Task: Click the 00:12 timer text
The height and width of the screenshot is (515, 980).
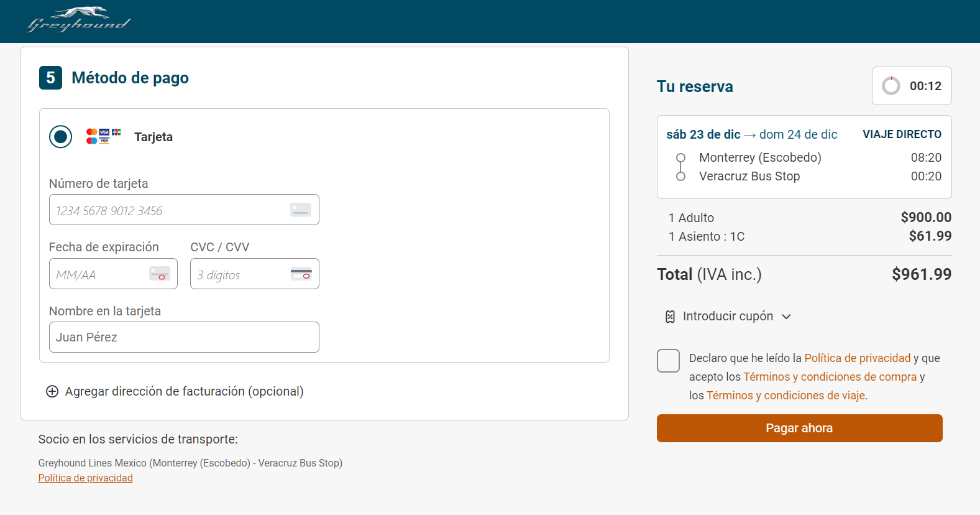Action: point(925,86)
